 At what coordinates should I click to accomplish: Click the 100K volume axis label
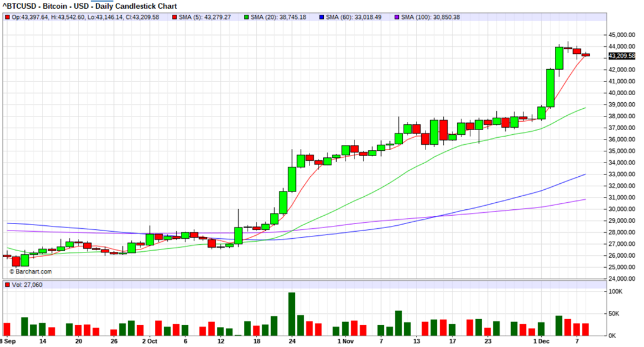click(x=615, y=291)
